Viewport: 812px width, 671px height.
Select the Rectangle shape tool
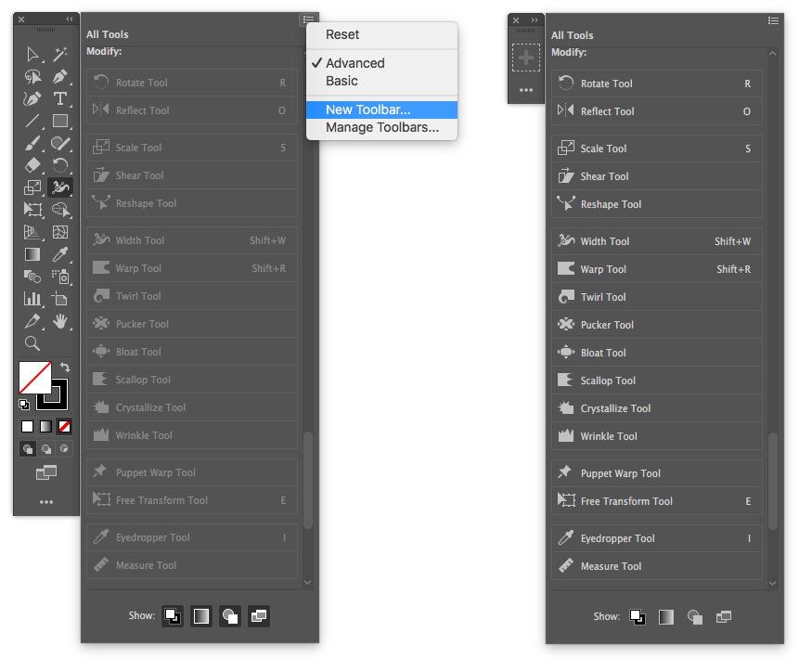(60, 121)
